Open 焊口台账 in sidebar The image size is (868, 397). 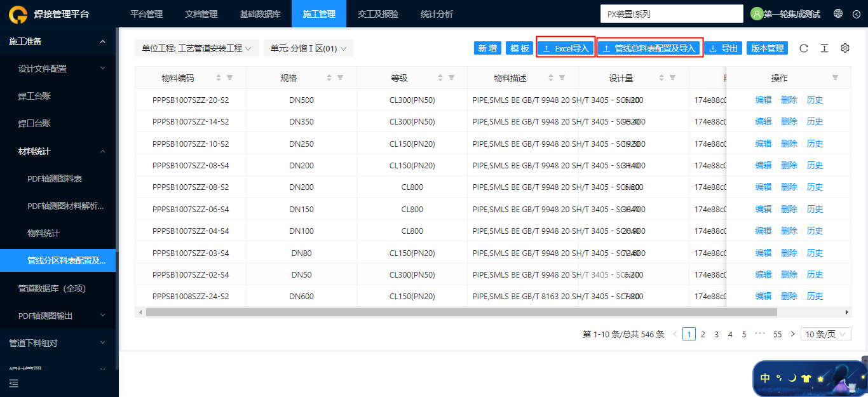click(x=58, y=123)
